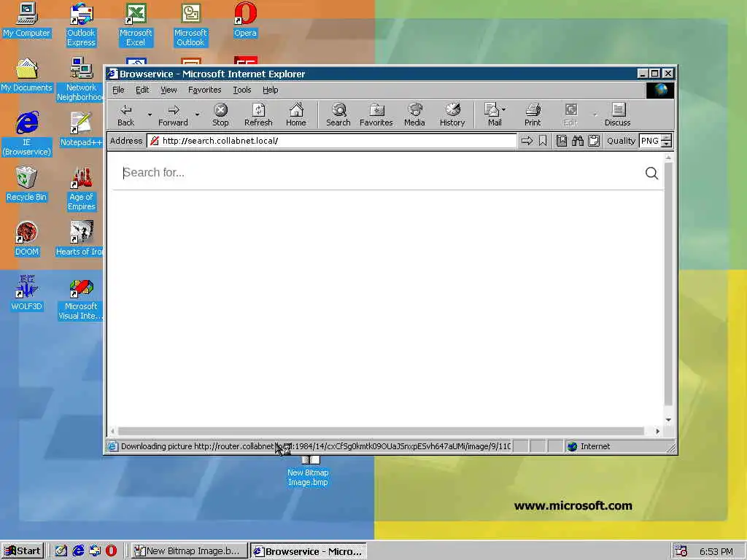Click the vertical scrollbar down arrow

668,419
